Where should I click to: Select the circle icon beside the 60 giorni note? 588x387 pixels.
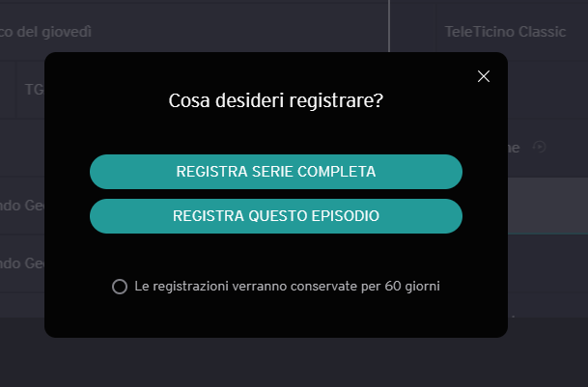pos(120,287)
